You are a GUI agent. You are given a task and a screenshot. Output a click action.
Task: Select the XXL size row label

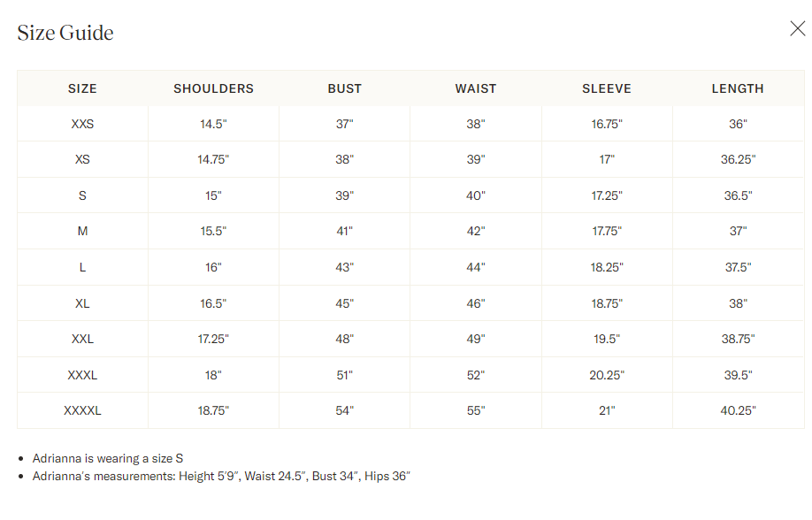[x=82, y=339]
